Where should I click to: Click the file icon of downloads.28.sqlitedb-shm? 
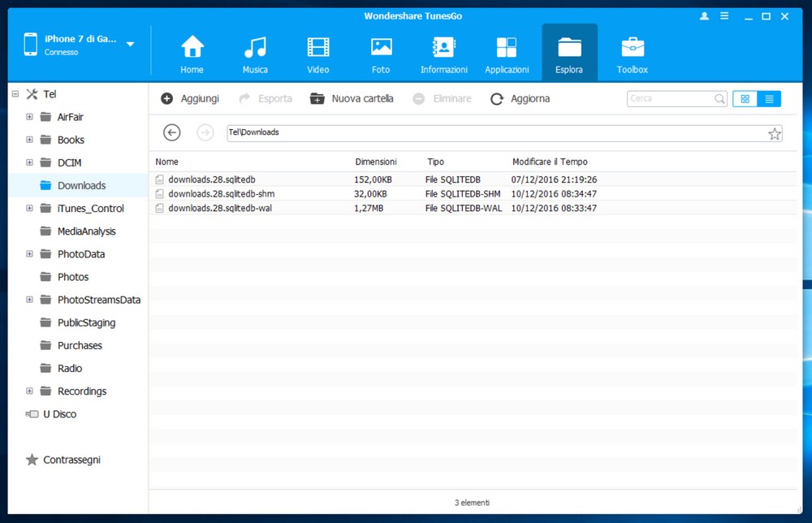(x=159, y=193)
